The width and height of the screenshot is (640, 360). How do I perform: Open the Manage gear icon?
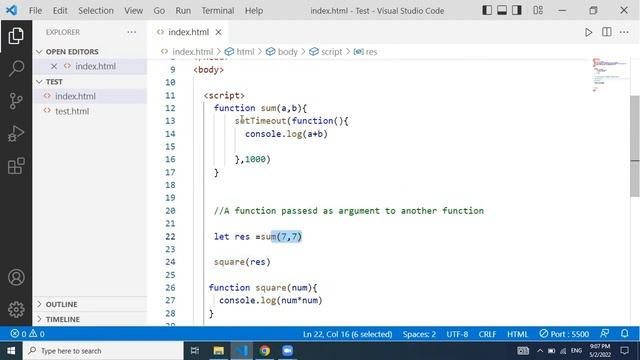click(16, 309)
